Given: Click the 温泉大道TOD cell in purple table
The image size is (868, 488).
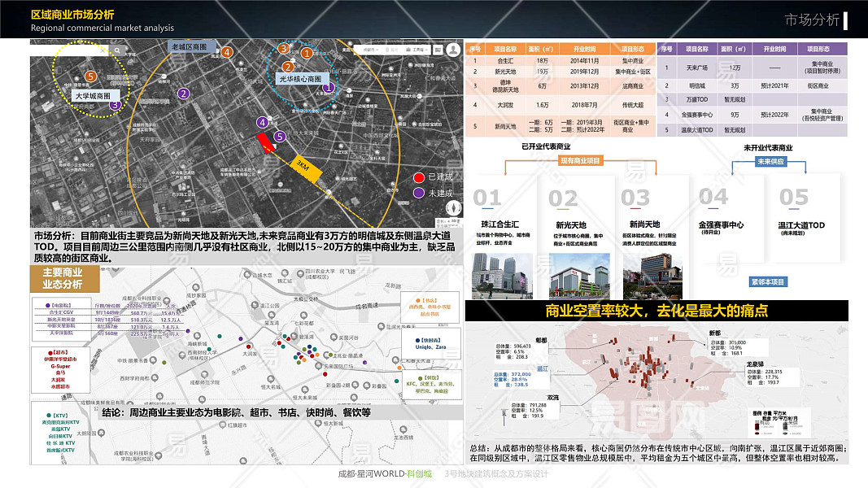Looking at the screenshot, I should pos(697,130).
